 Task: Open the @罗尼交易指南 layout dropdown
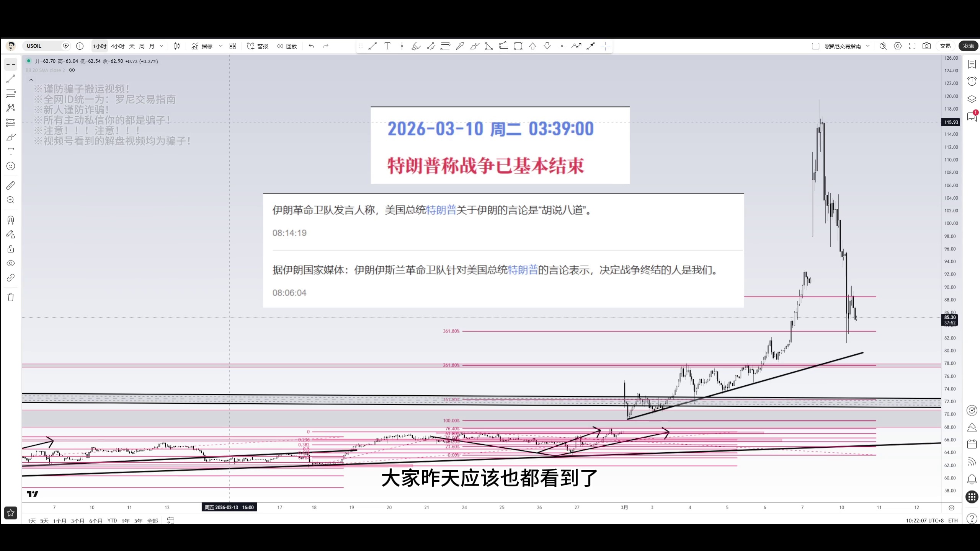pyautogui.click(x=868, y=46)
